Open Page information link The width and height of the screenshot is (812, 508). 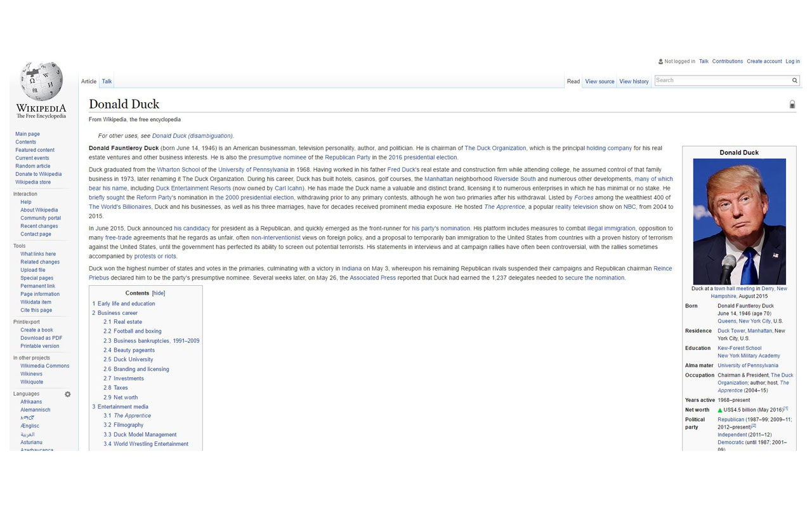(40, 294)
